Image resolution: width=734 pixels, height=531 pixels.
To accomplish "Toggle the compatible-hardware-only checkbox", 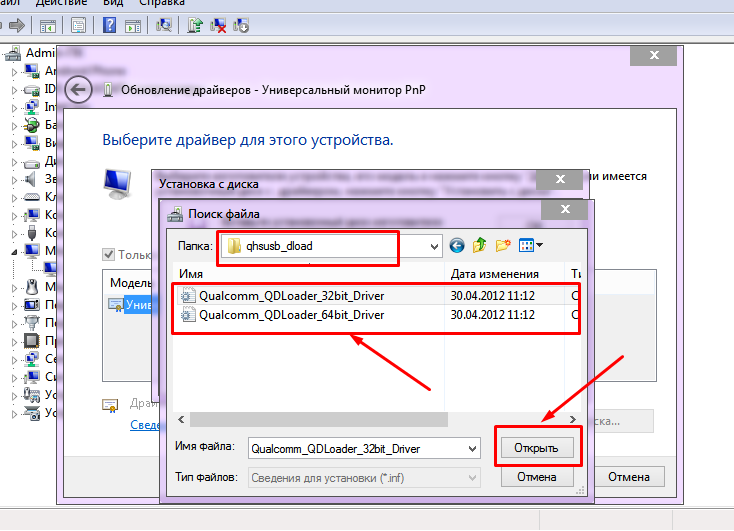I will click(x=109, y=255).
